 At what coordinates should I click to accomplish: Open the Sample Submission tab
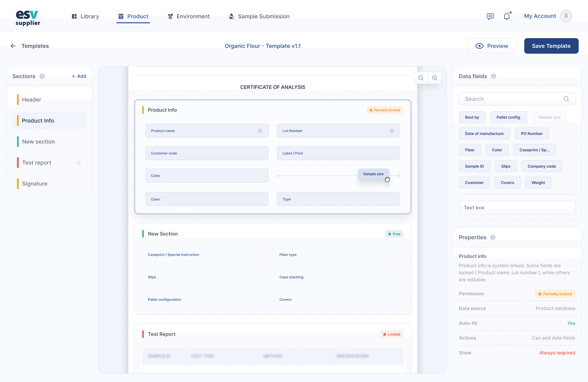[x=259, y=16]
